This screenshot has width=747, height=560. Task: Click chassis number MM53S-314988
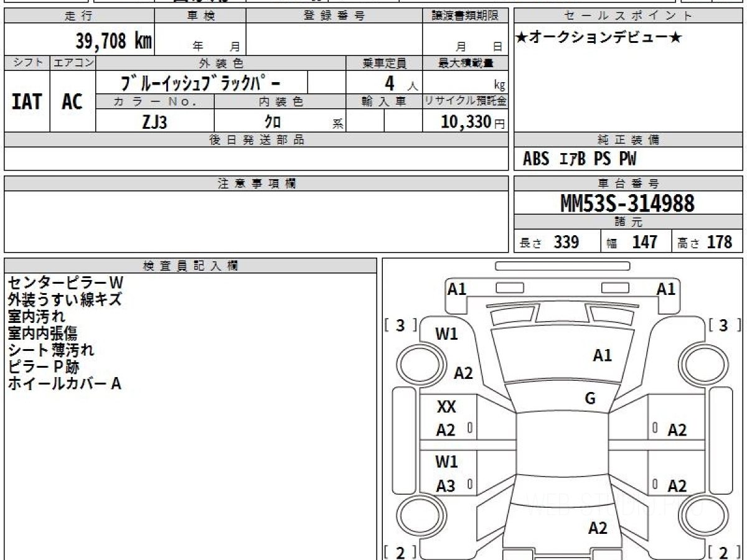coord(627,203)
